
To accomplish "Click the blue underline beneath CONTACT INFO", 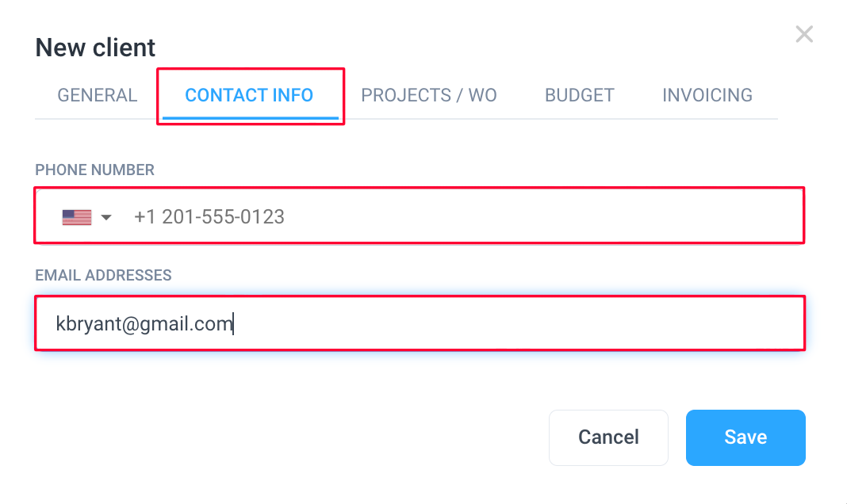I will coord(250,118).
